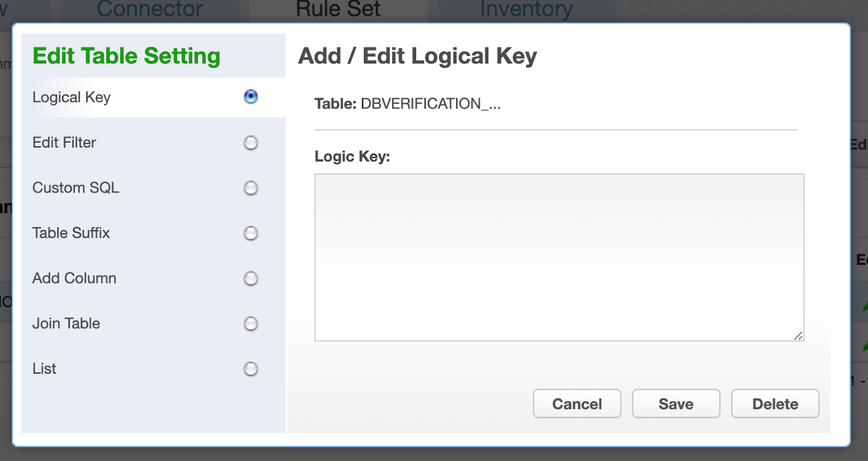
Task: Select the Join Table radio button
Action: pos(251,324)
